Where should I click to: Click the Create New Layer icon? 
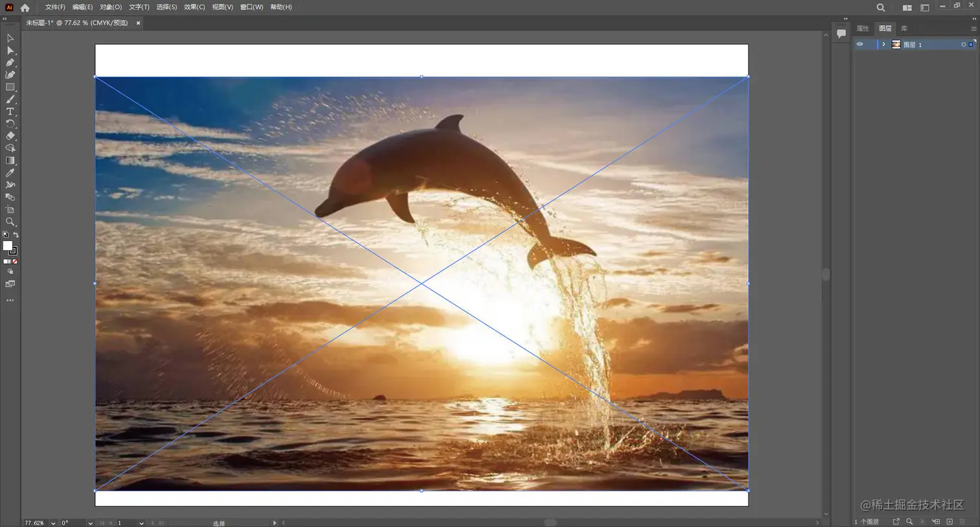click(x=950, y=522)
